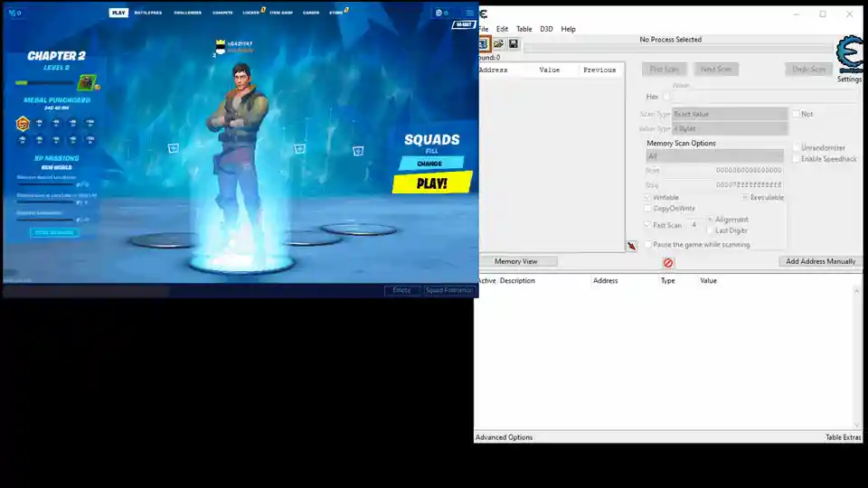The height and width of the screenshot is (488, 868).
Task: Click CHANGE to switch game mode
Action: click(x=429, y=164)
